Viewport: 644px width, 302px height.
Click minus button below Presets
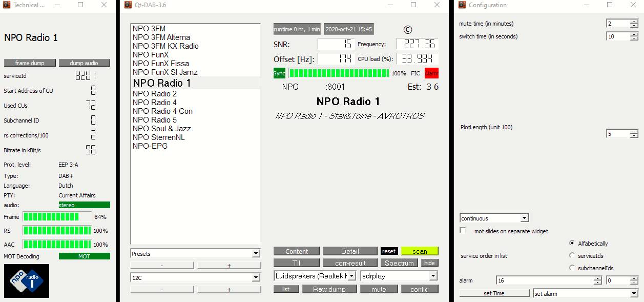click(162, 266)
